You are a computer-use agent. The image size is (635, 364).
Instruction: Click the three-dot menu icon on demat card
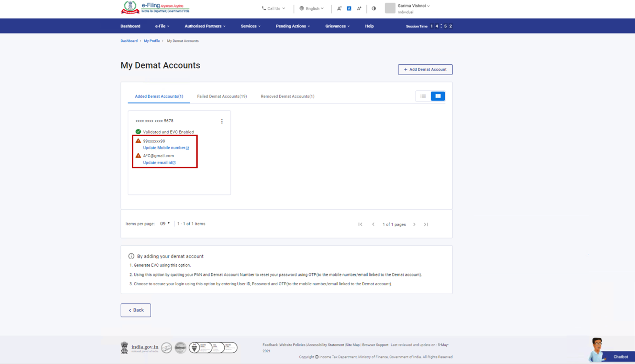[222, 121]
